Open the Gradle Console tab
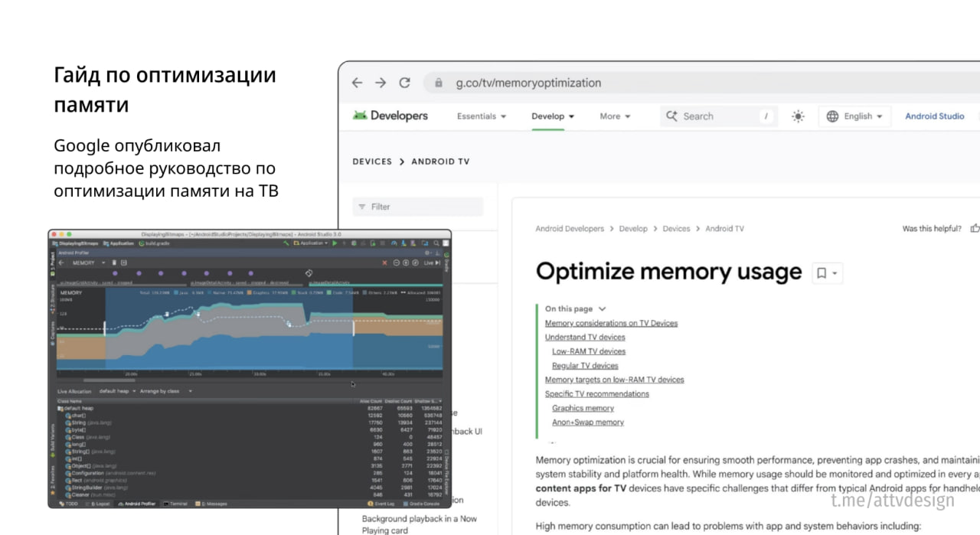 tap(422, 504)
